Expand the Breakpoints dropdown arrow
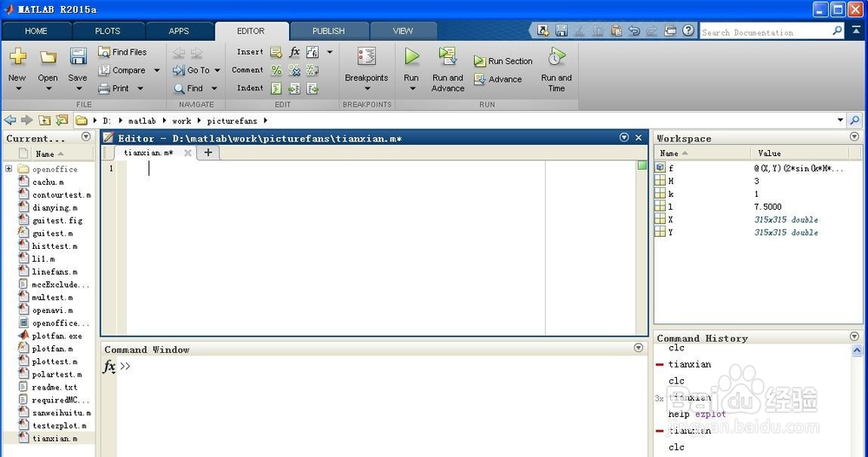This screenshot has width=868, height=457. point(366,88)
